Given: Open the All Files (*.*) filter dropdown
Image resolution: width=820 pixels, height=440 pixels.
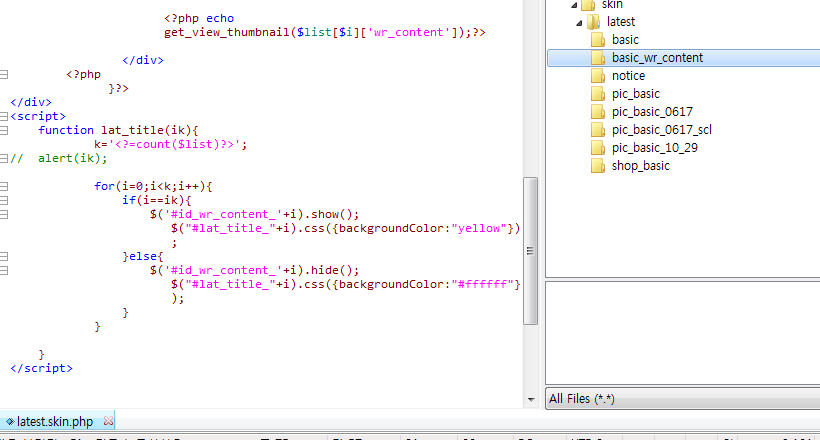Looking at the screenshot, I should [x=680, y=399].
